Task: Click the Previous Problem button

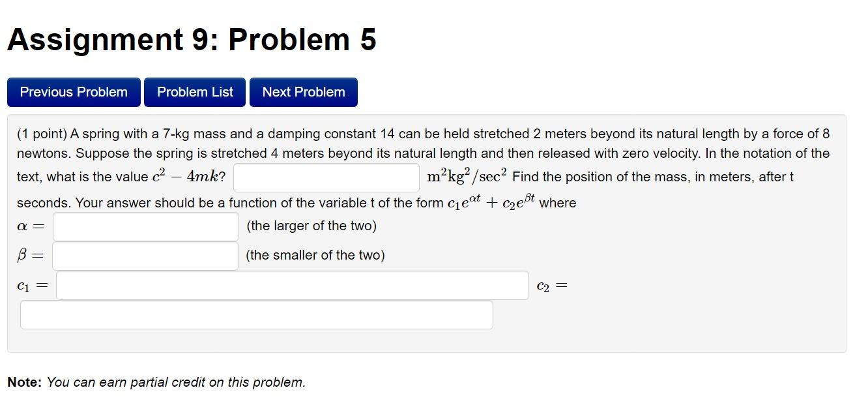Action: tap(73, 92)
